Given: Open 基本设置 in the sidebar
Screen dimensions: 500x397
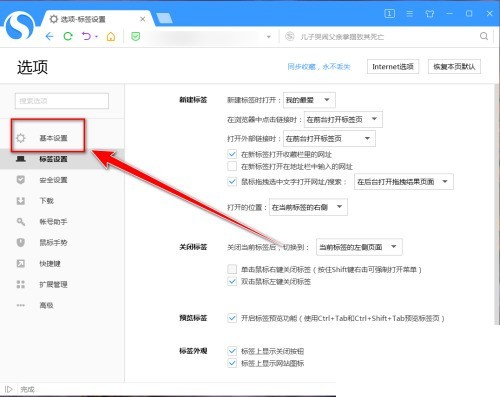Looking at the screenshot, I should pos(53,138).
